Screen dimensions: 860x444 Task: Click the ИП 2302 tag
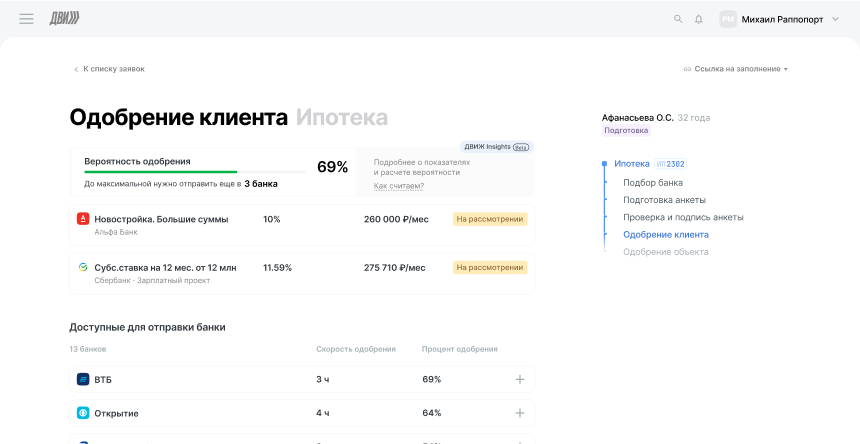[x=670, y=164]
